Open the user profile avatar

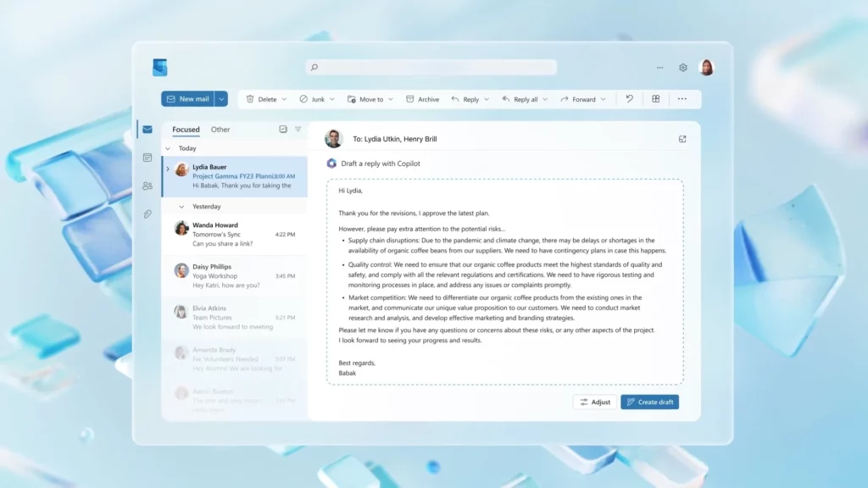[x=706, y=68]
